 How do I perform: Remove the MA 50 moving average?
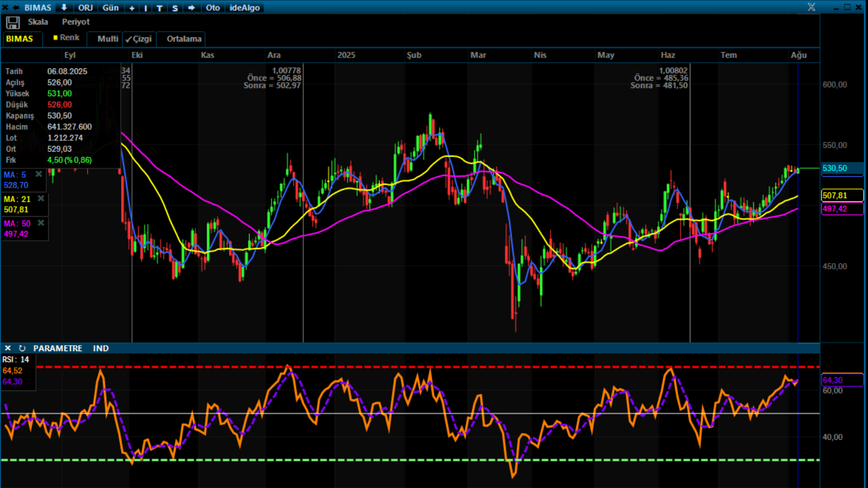(x=41, y=223)
